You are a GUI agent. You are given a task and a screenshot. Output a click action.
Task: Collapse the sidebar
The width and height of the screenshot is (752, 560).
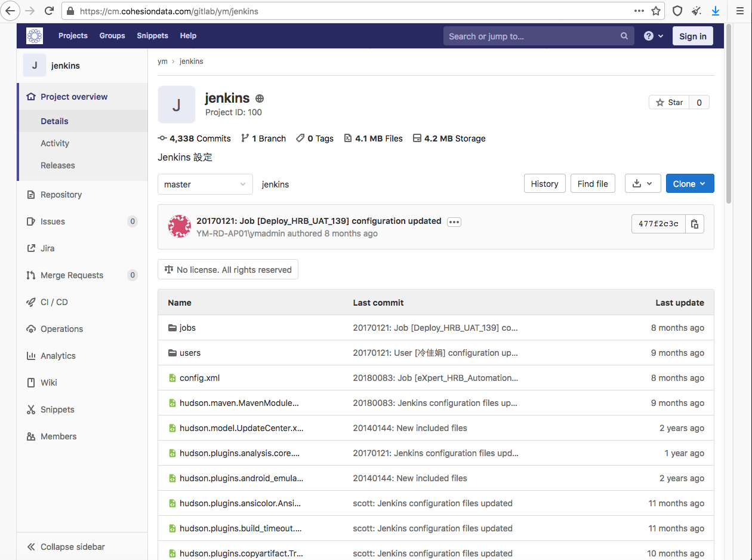82,547
